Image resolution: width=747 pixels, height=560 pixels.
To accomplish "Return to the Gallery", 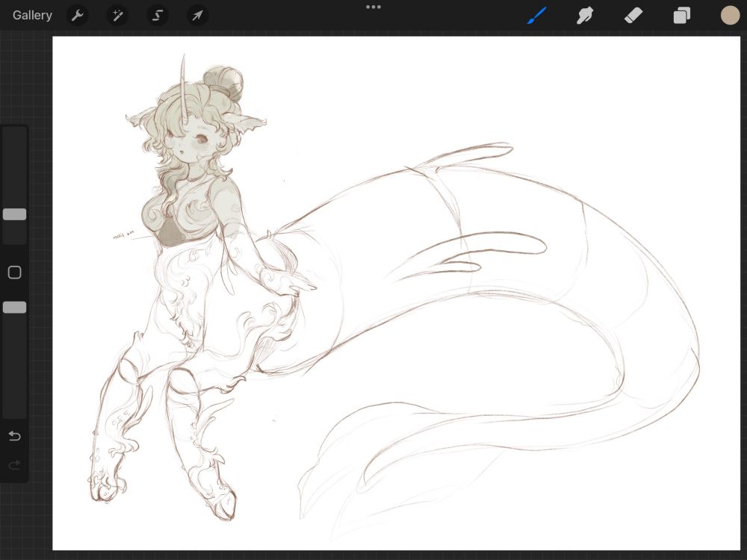I will tap(31, 15).
